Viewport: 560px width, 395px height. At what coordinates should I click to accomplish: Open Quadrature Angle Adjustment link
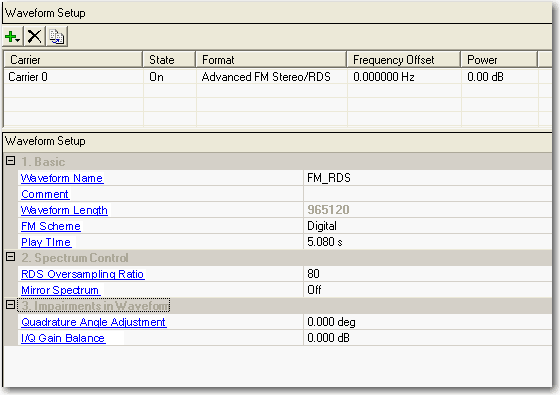coord(93,322)
